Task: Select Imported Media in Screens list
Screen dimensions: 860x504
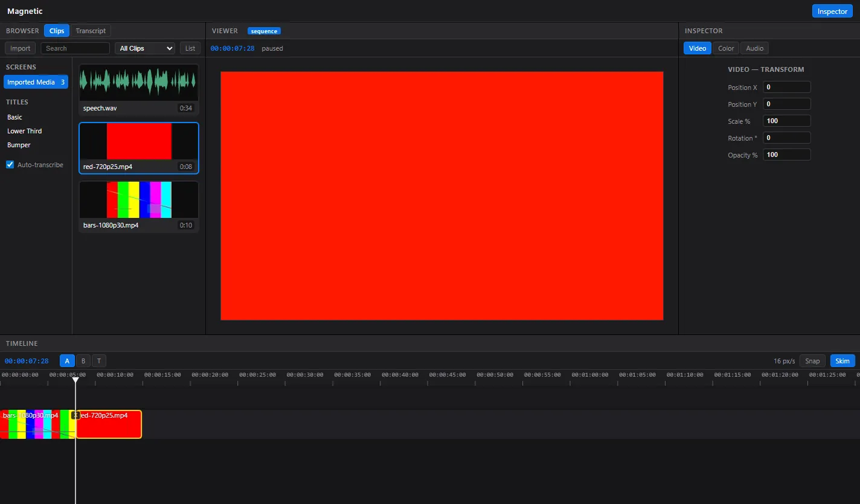Action: coord(36,82)
